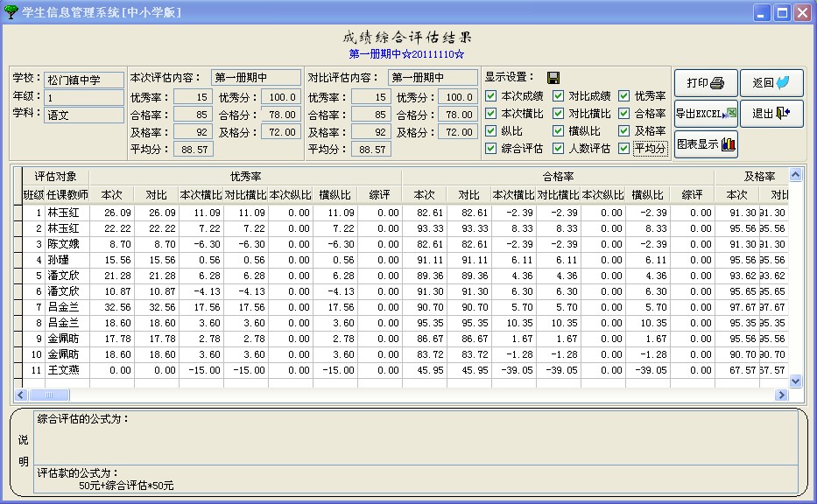The width and height of the screenshot is (817, 504).
Task: Click the green tree application icon
Action: (11, 11)
